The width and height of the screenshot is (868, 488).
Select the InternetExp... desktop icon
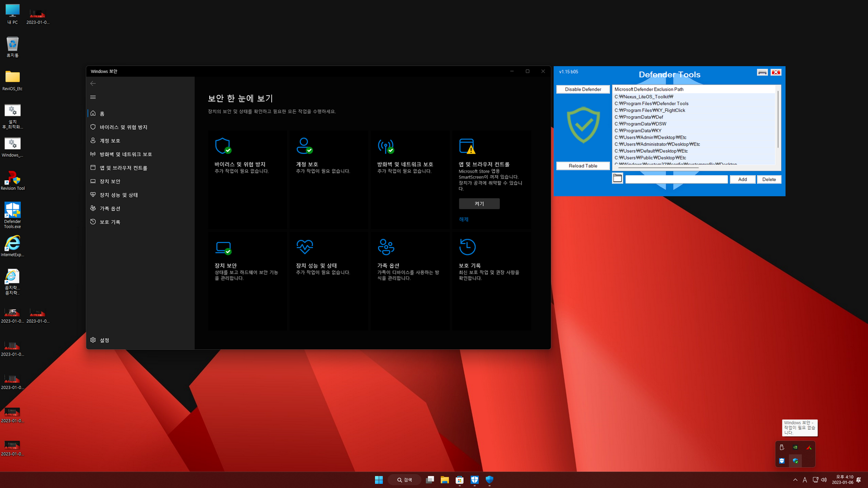click(13, 246)
